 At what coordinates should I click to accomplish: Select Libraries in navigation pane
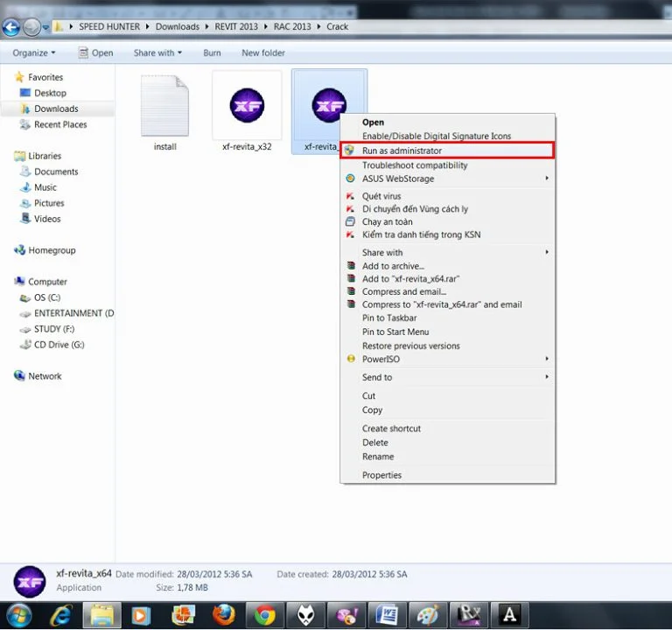point(38,156)
